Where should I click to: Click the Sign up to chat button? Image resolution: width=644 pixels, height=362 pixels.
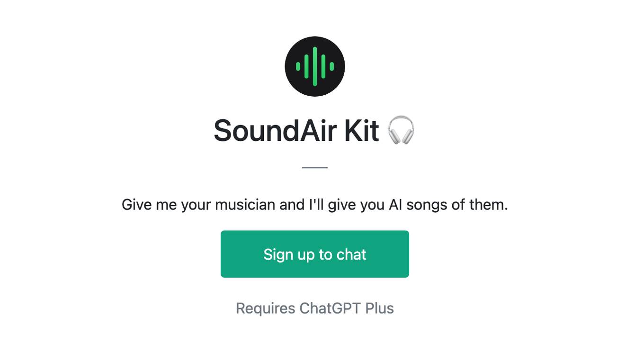315,254
